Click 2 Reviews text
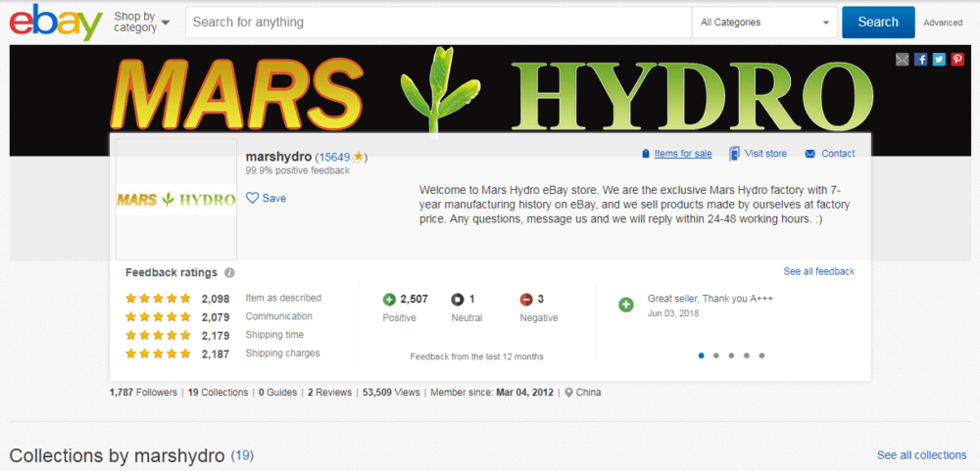980x471 pixels. click(331, 393)
